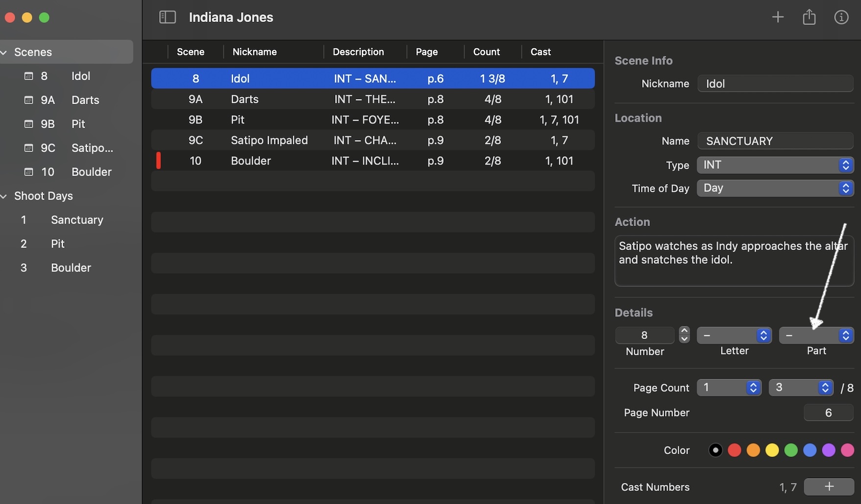Select scene 9A Darts in sidebar
This screenshot has width=861, height=504.
tap(67, 100)
